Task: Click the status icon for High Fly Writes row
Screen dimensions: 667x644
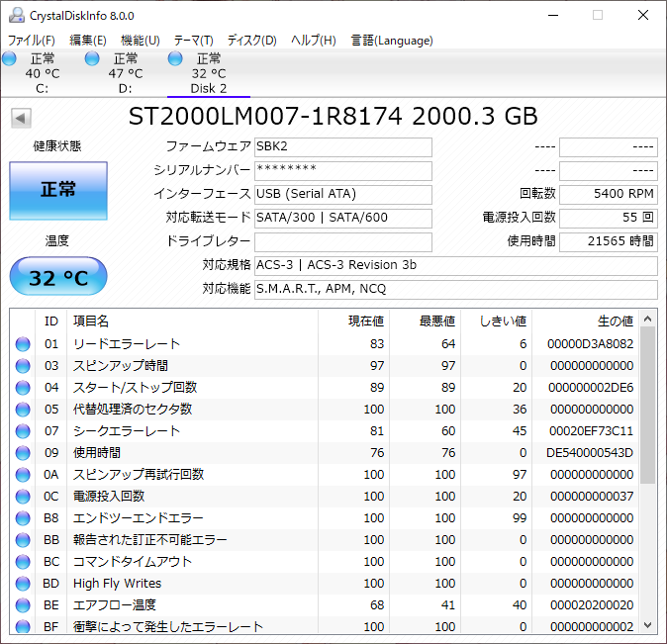Action: coord(23,584)
